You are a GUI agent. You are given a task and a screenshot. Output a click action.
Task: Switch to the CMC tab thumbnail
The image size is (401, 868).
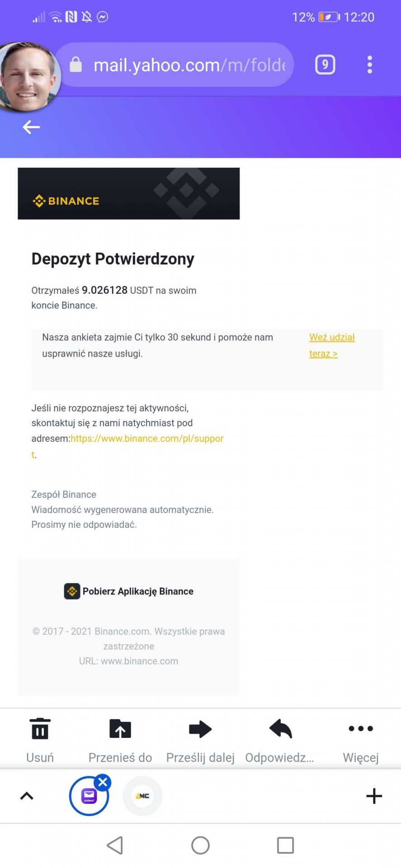[142, 796]
